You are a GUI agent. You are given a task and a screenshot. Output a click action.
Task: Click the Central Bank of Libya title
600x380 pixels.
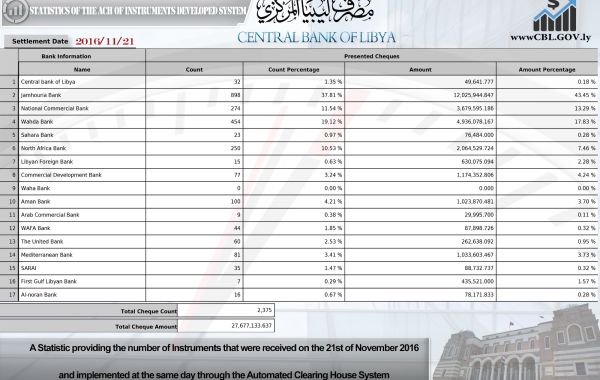316,38
